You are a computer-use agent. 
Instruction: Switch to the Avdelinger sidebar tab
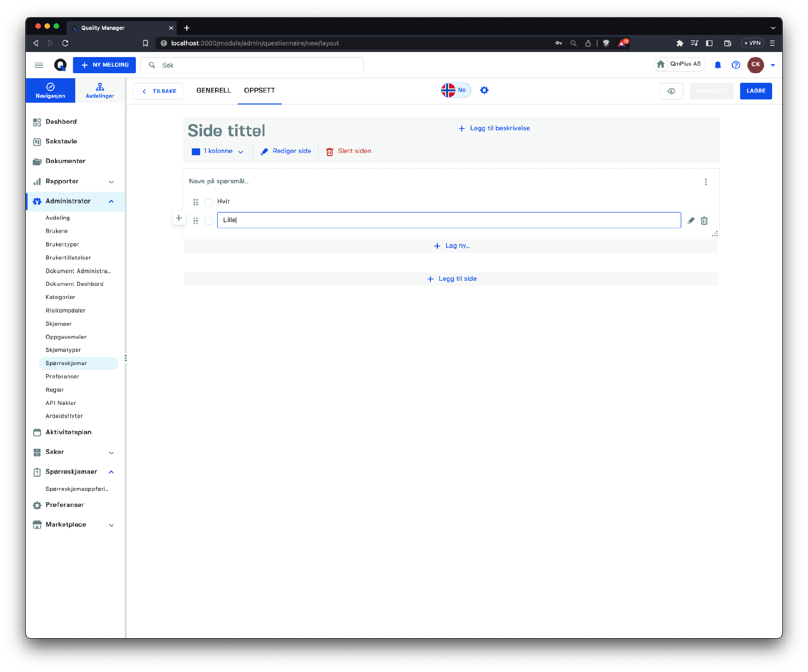pyautogui.click(x=100, y=91)
